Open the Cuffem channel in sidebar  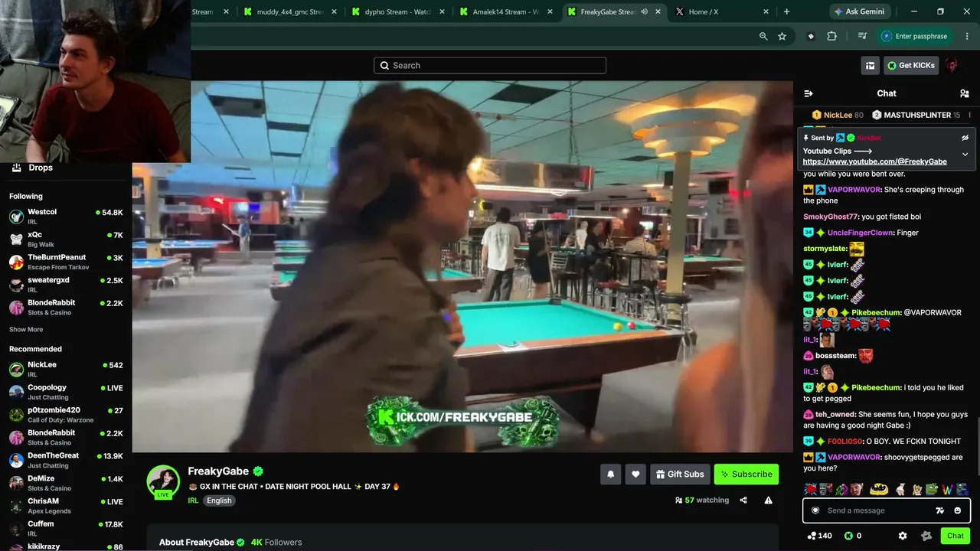66,528
